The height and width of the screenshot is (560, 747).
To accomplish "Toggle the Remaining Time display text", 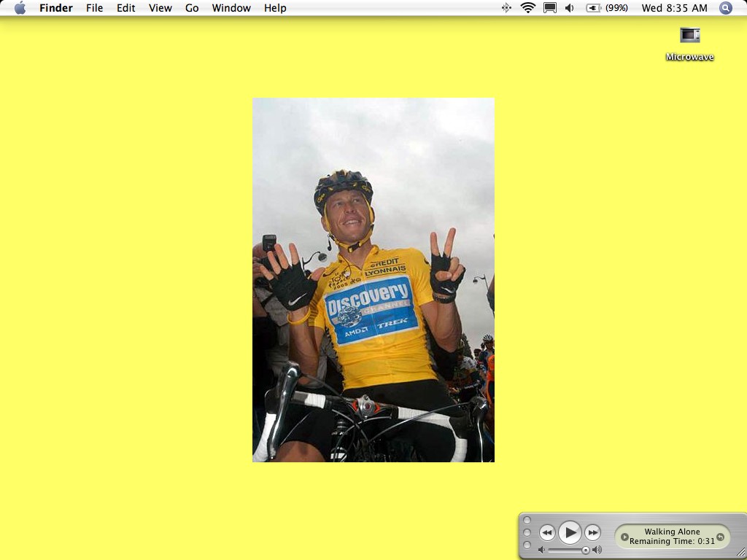I will click(672, 541).
